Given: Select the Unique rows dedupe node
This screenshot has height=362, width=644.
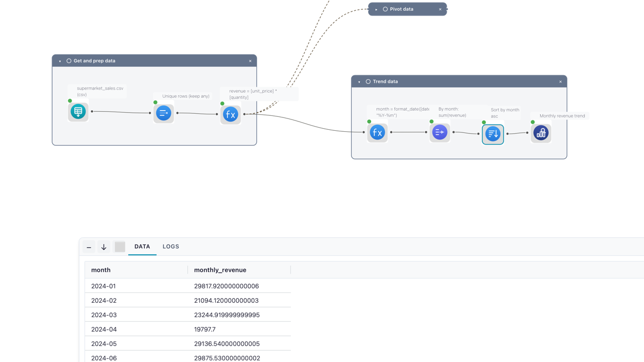Looking at the screenshot, I should (x=164, y=113).
